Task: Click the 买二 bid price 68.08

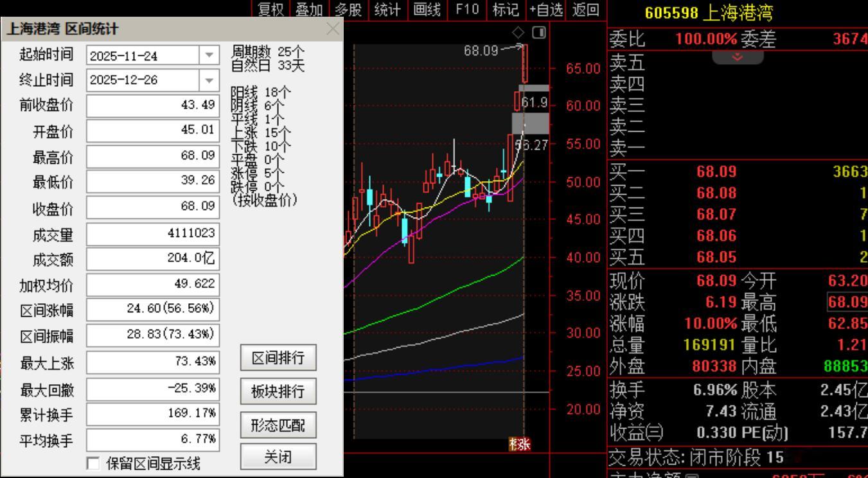Action: click(x=716, y=193)
